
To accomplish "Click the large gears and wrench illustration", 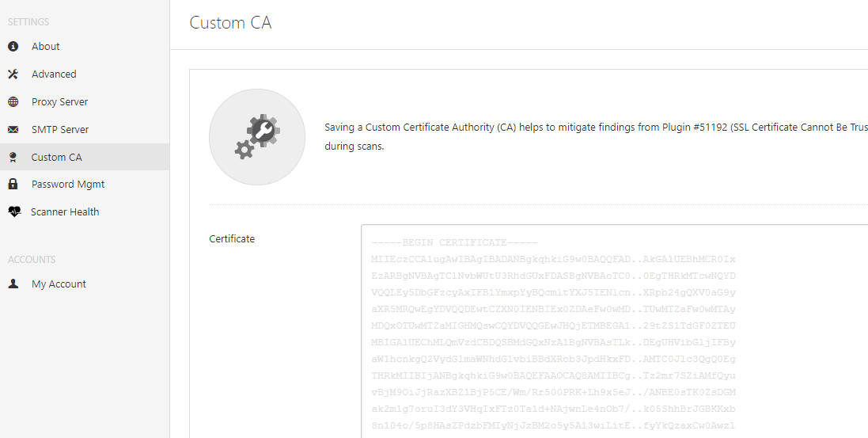I will [257, 137].
